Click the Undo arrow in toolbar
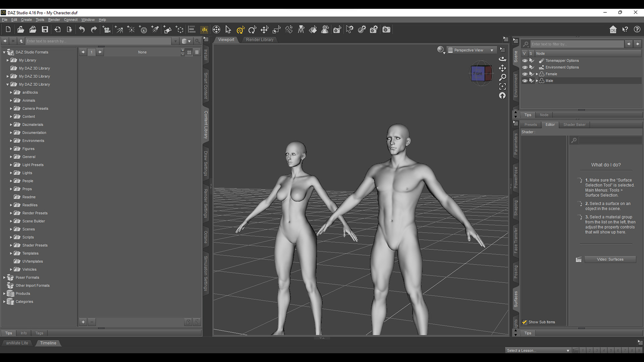644x362 pixels. pyautogui.click(x=82, y=29)
